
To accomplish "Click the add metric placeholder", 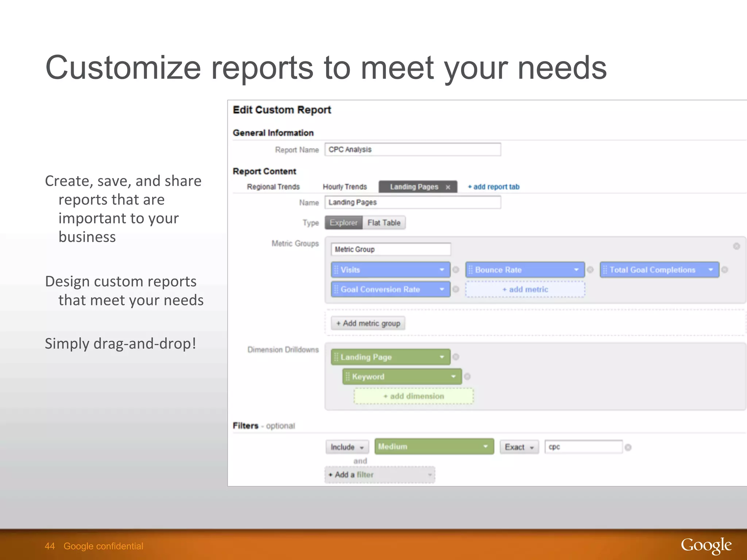I will pyautogui.click(x=525, y=289).
